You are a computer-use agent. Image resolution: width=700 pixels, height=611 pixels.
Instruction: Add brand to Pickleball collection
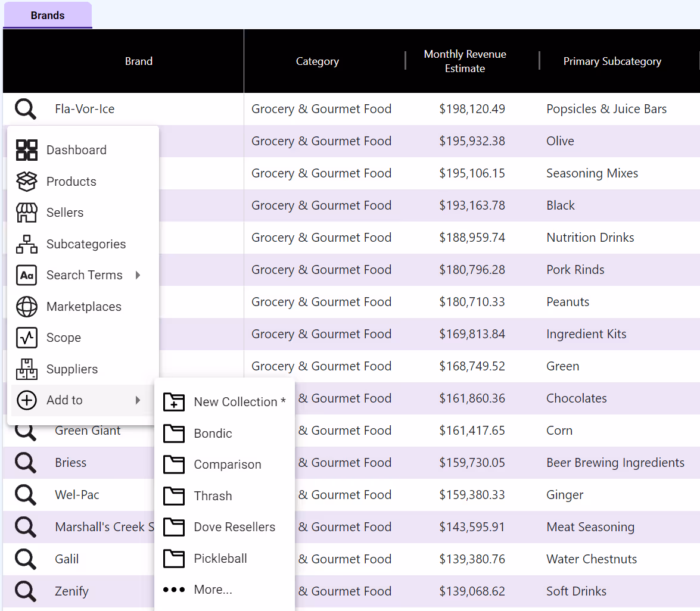225,559
